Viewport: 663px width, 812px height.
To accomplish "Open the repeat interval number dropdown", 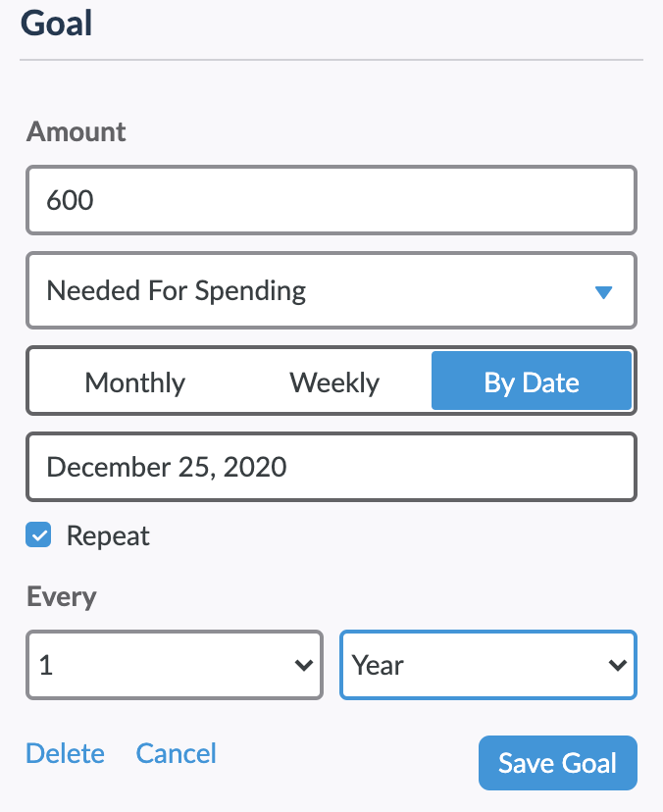I will [175, 665].
